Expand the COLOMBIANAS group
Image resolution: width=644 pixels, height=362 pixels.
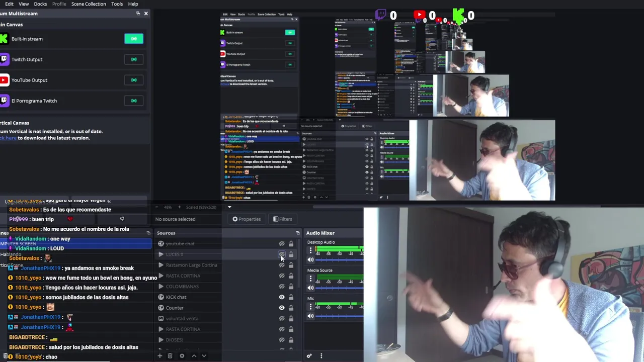[x=161, y=287]
